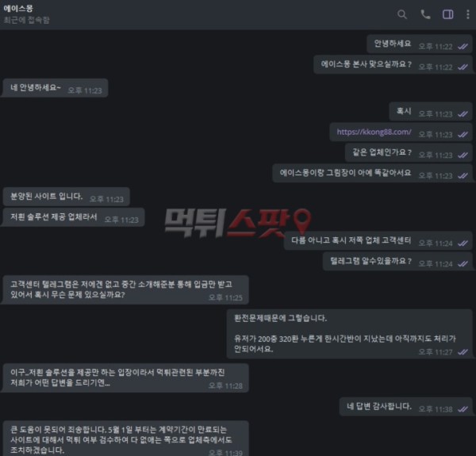Click read checkmarks on 안녕하세요 message
The width and height of the screenshot is (476, 456).
[x=463, y=47]
